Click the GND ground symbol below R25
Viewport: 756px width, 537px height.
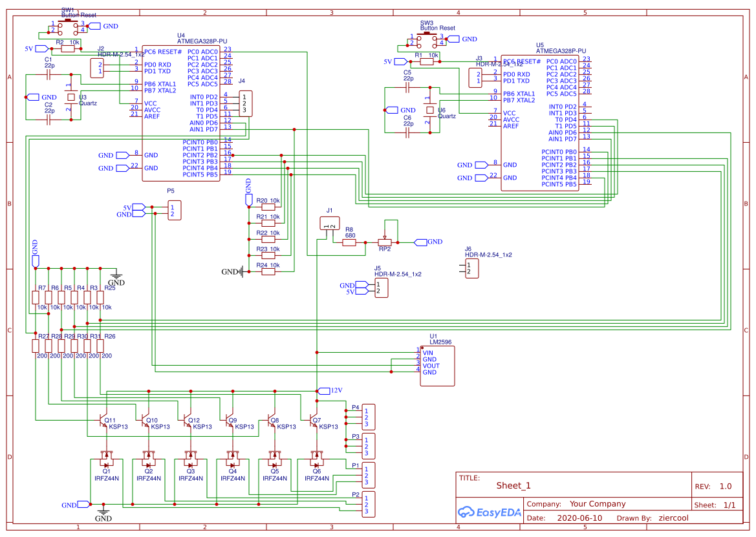click(116, 277)
